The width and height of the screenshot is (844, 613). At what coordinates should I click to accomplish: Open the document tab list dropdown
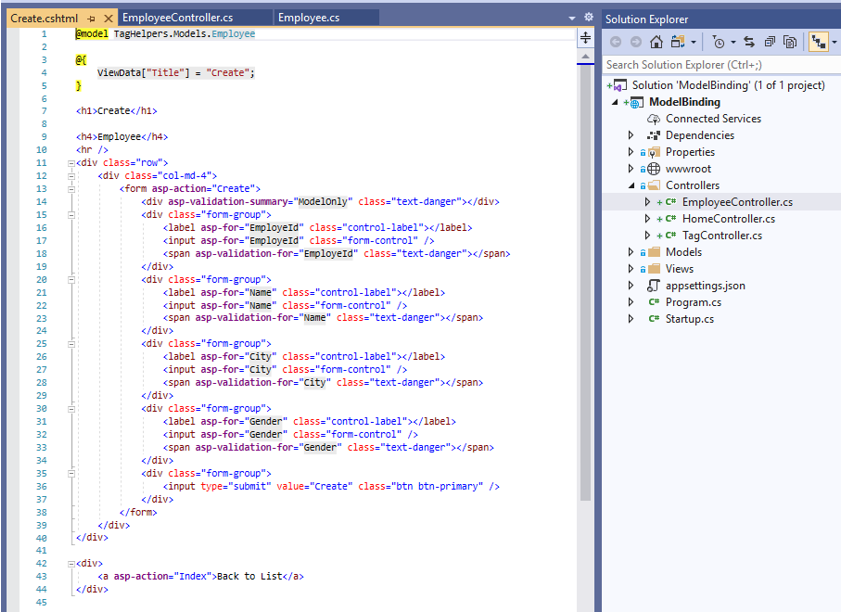pos(572,18)
